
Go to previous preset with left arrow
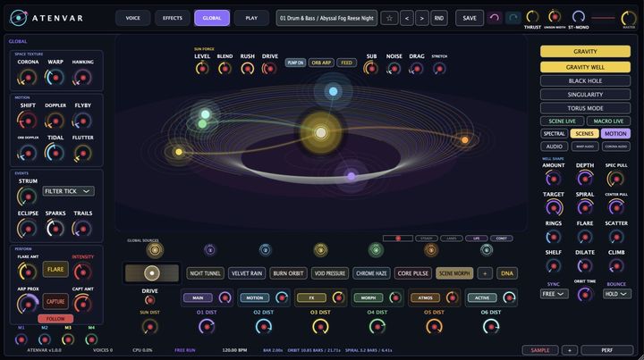407,18
